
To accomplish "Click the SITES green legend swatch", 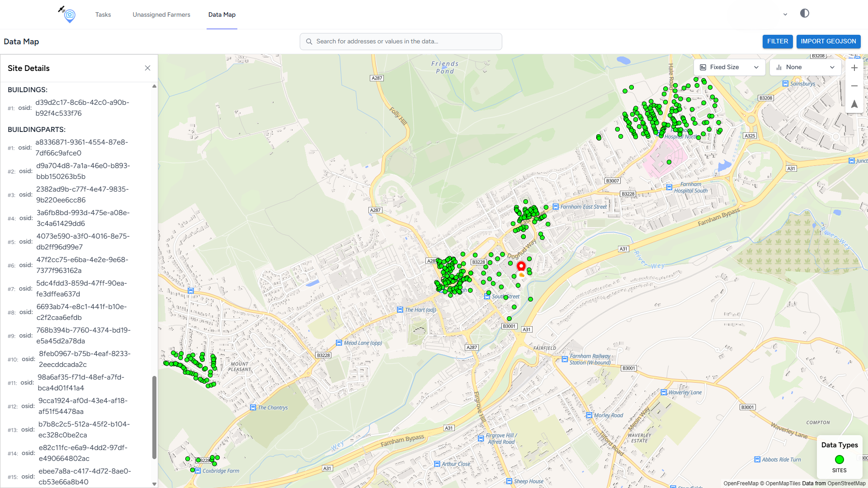I will pyautogui.click(x=839, y=460).
